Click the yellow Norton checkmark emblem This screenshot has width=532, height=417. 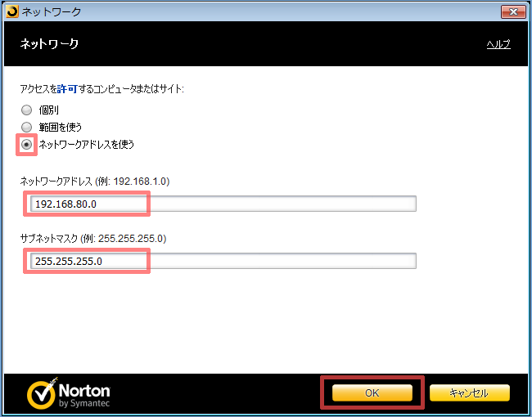pos(42,393)
